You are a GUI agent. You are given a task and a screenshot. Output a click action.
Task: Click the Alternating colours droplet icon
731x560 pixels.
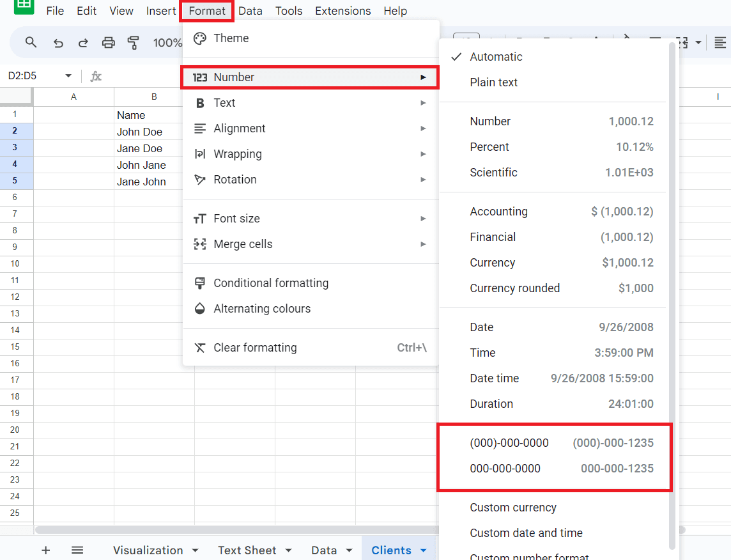199,309
